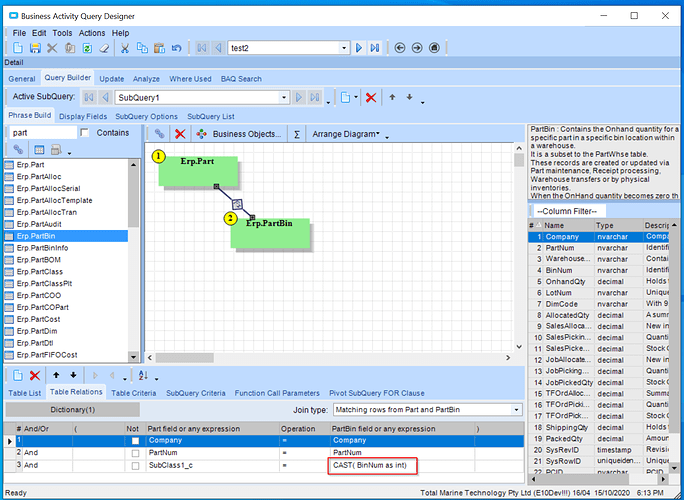Toggle Not checkbox for SubClass1_c row
684x500 pixels.
pyautogui.click(x=135, y=466)
